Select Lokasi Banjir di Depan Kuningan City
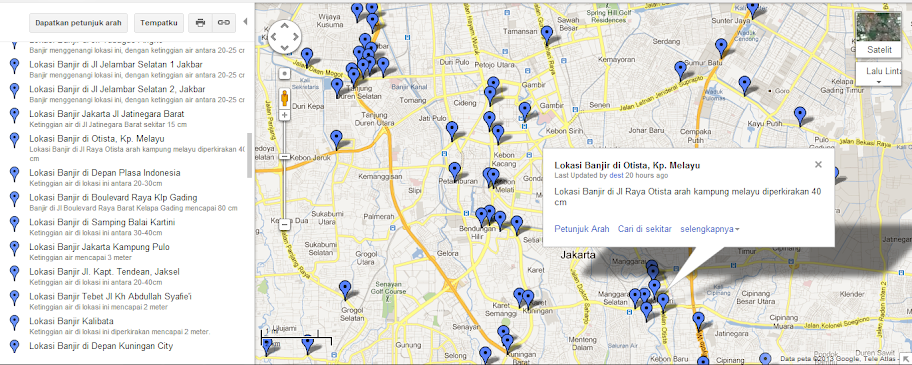Image resolution: width=912 pixels, height=365 pixels. pyautogui.click(x=101, y=346)
